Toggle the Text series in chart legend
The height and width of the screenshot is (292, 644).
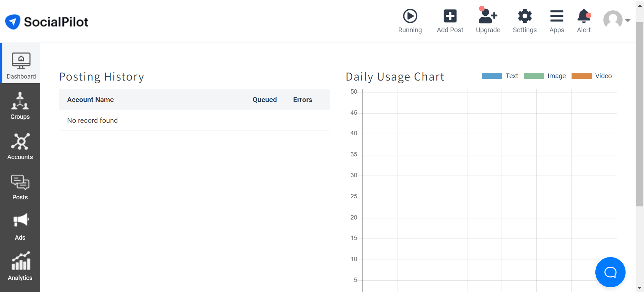coord(500,76)
